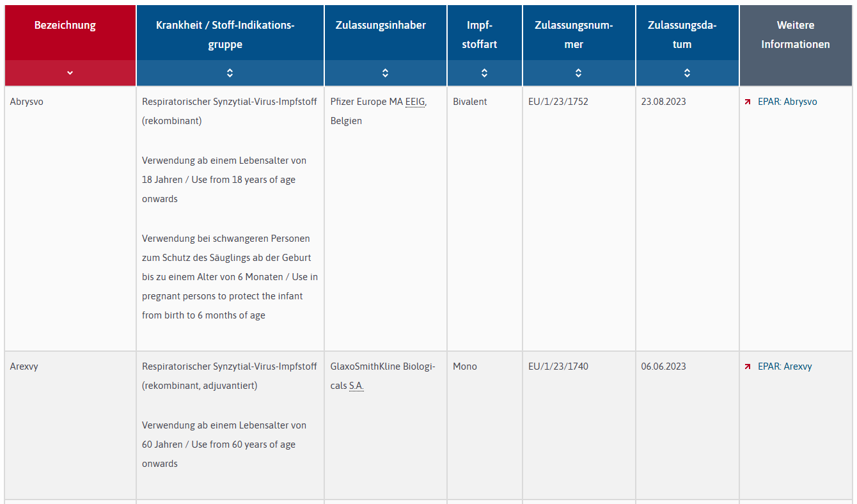Open the EPAR: Abrysvo link

[787, 102]
